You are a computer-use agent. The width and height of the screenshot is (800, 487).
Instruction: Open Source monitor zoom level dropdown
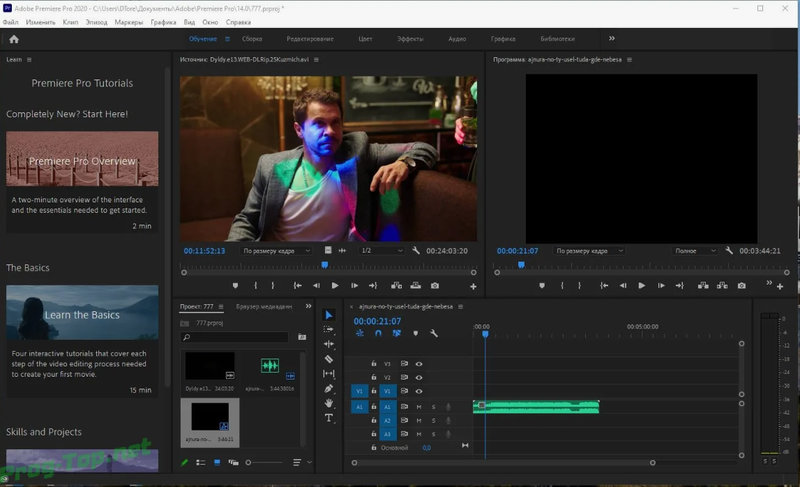pyautogui.click(x=276, y=251)
